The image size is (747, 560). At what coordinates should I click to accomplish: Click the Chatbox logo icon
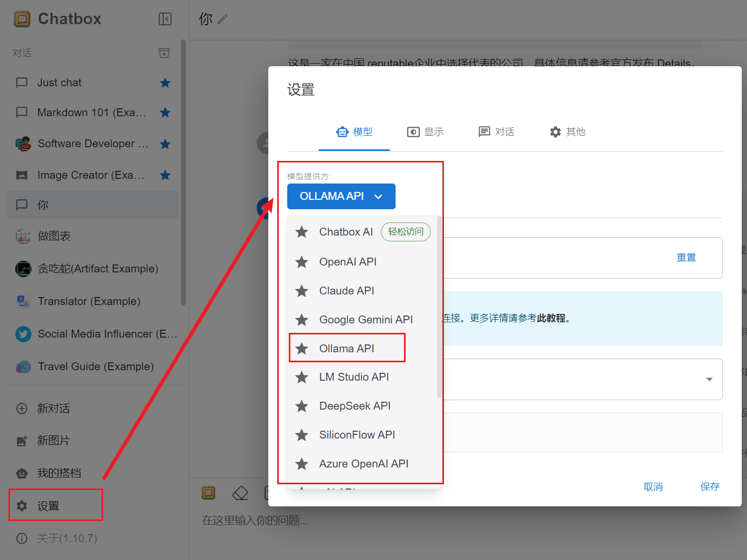(x=22, y=19)
